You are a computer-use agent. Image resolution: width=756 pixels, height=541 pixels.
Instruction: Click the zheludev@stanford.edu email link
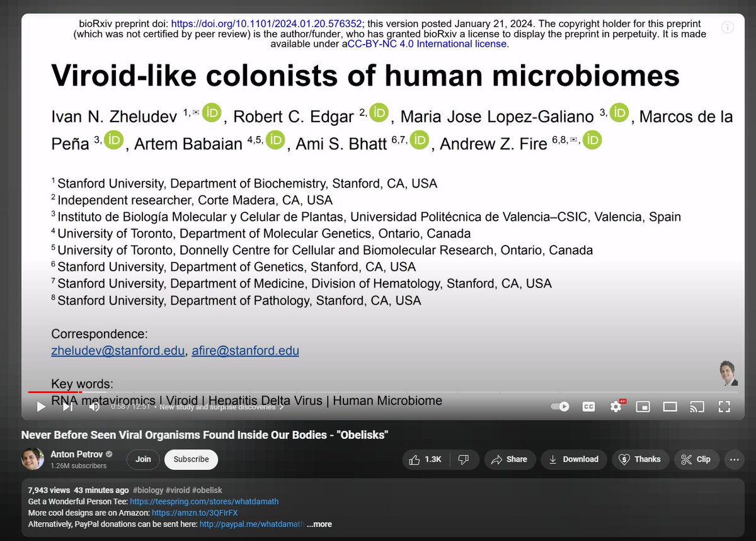pyautogui.click(x=118, y=351)
